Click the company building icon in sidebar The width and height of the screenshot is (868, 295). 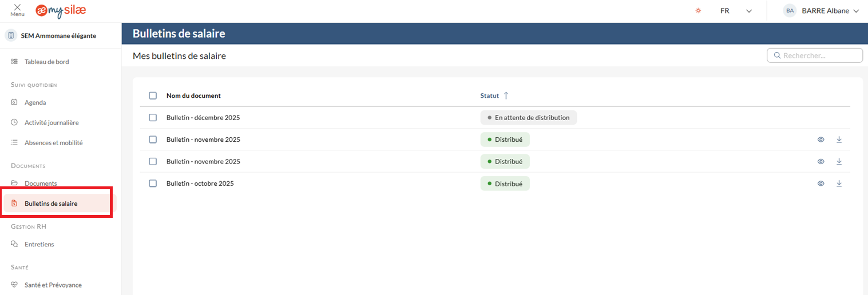11,35
